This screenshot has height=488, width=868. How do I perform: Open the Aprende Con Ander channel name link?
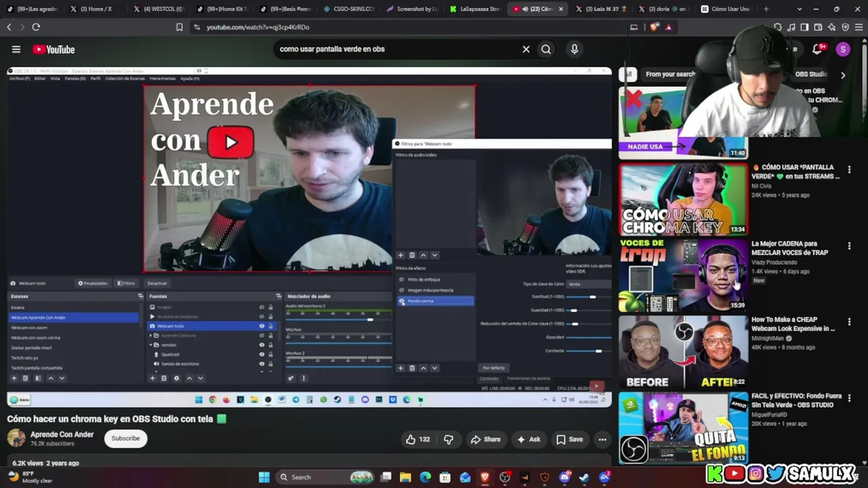pos(62,434)
